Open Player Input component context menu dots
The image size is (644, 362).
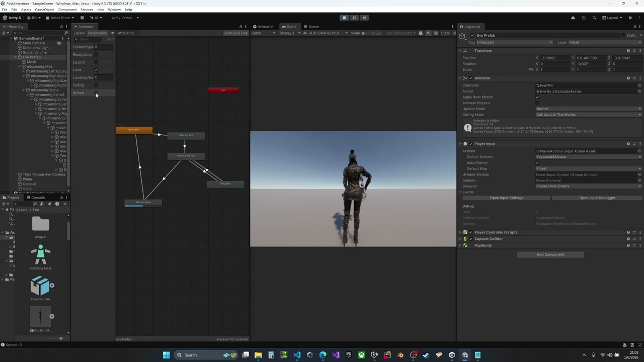click(x=639, y=144)
